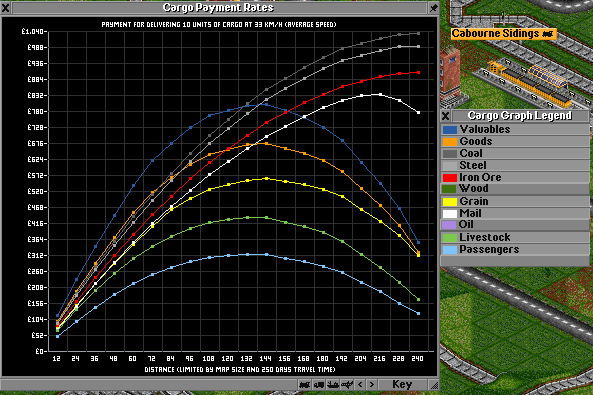
Task: Click the Goods orange color swatch
Action: pos(450,142)
